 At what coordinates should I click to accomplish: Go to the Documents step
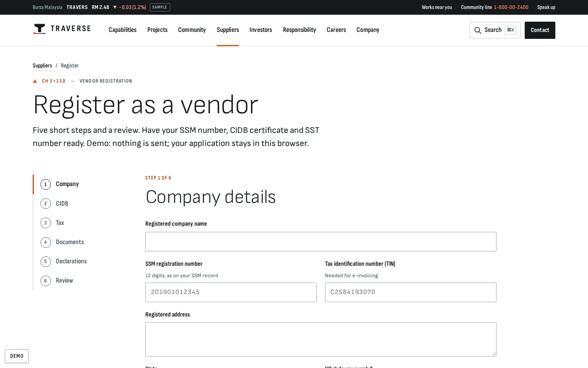70,242
